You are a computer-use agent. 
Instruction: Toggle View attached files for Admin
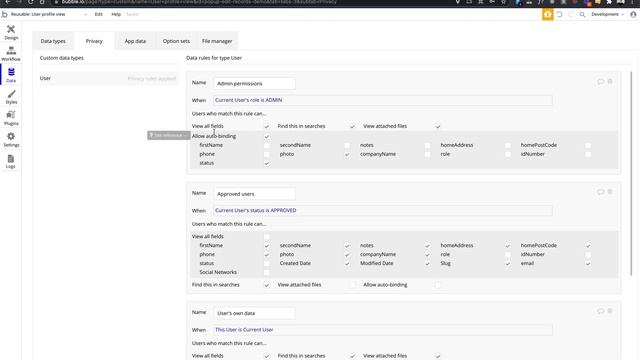tap(438, 126)
